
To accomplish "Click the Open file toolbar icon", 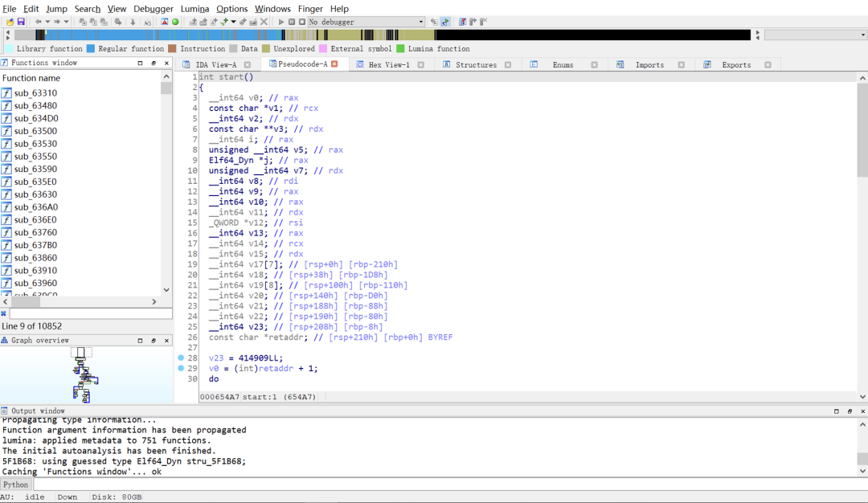I will point(10,22).
